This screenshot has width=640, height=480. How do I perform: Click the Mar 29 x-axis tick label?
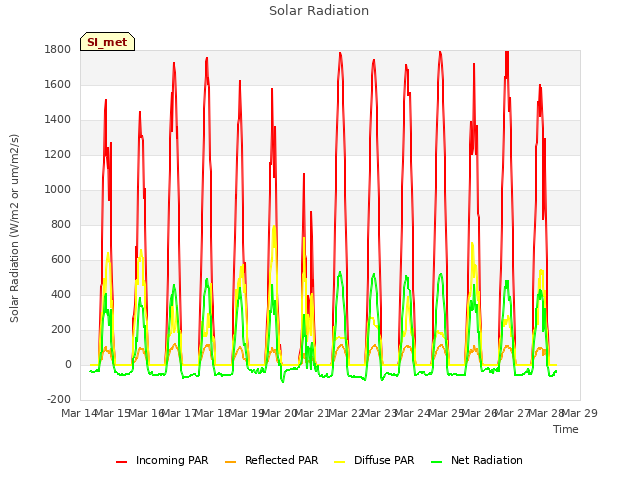(x=580, y=413)
